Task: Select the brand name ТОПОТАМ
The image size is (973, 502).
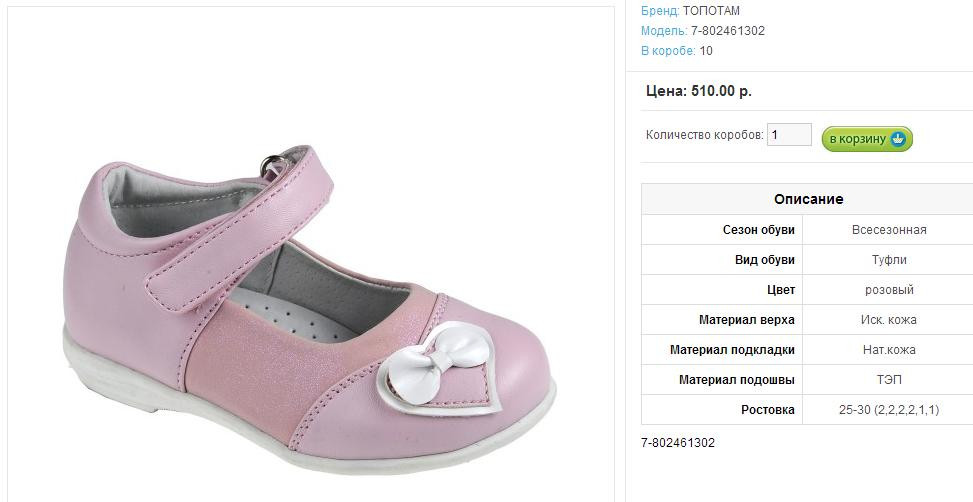Action: (711, 11)
